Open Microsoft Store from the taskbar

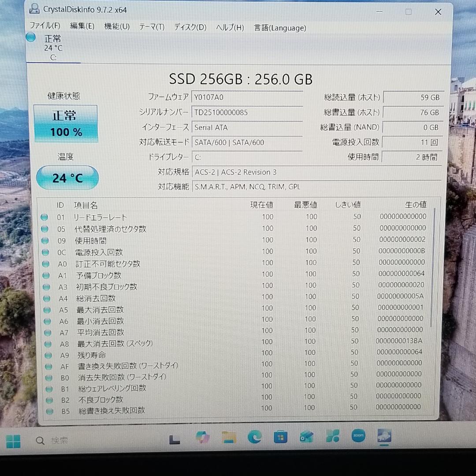point(280,437)
